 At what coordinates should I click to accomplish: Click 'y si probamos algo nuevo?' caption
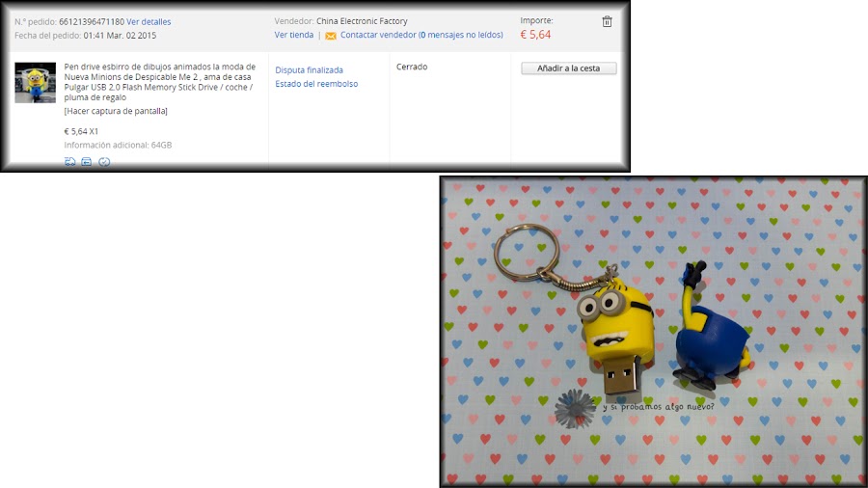tap(658, 407)
